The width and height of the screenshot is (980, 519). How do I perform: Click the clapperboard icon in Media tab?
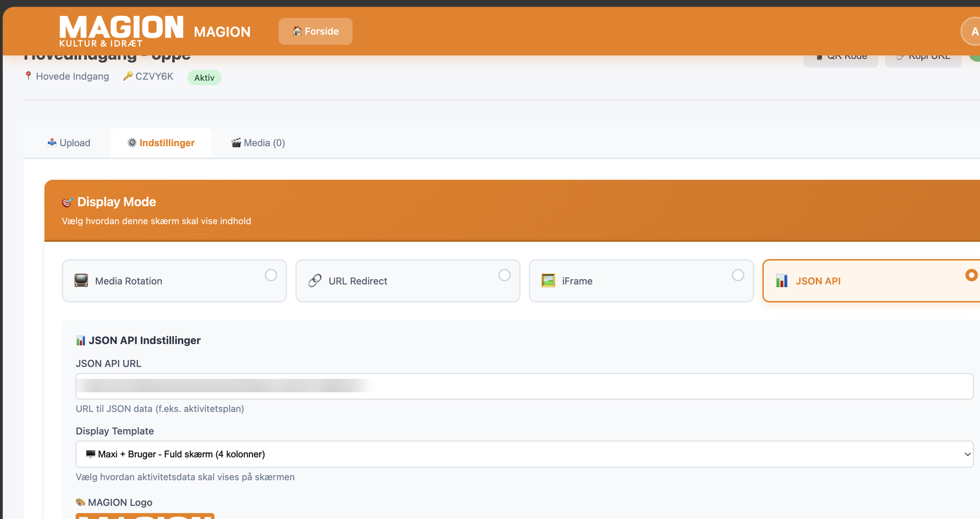[x=236, y=143]
